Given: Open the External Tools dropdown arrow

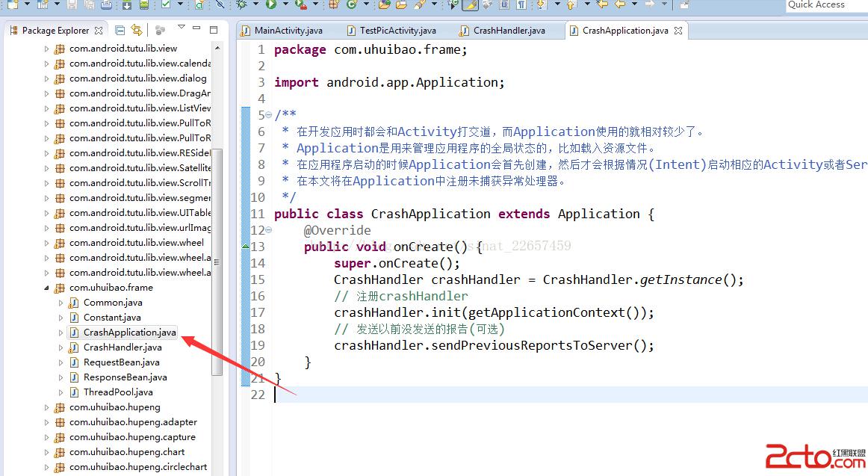Looking at the screenshot, I should point(315,4).
